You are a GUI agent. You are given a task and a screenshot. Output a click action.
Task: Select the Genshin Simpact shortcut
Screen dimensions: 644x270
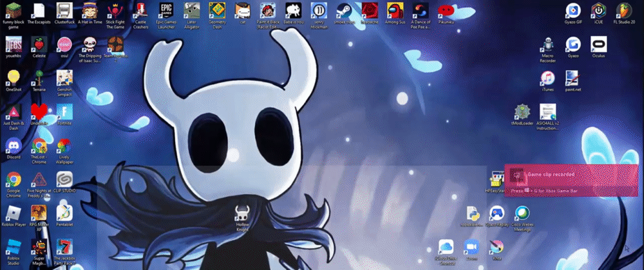coord(64,83)
